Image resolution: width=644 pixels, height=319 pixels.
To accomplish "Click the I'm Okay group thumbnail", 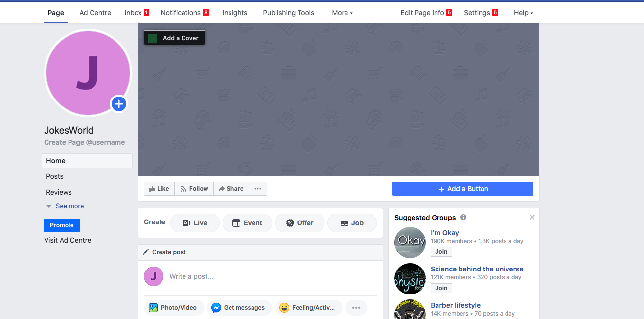I will pyautogui.click(x=410, y=243).
